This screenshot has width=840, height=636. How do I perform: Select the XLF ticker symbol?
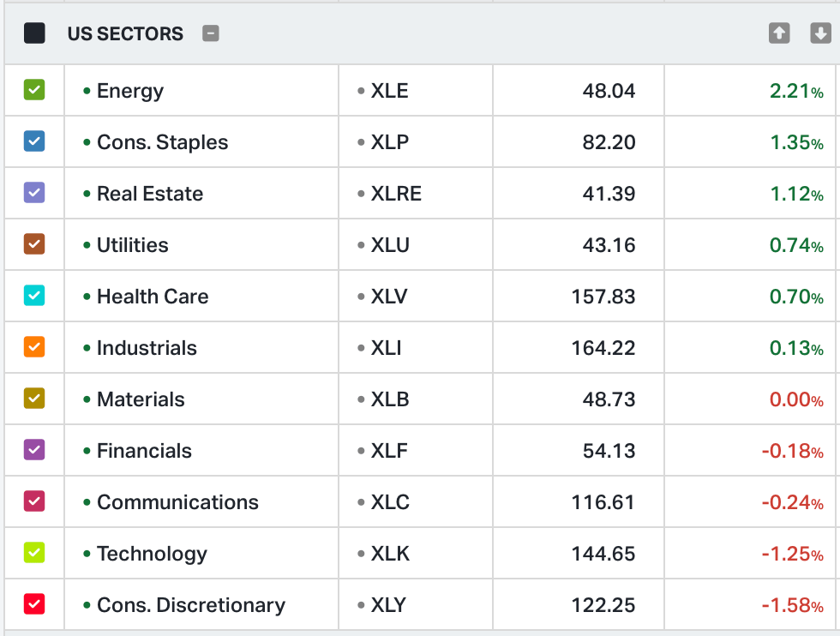389,451
